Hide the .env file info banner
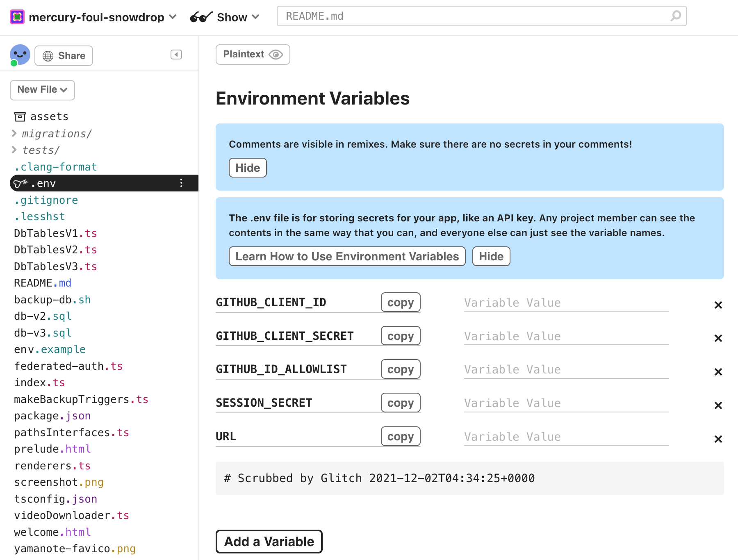 (x=491, y=256)
